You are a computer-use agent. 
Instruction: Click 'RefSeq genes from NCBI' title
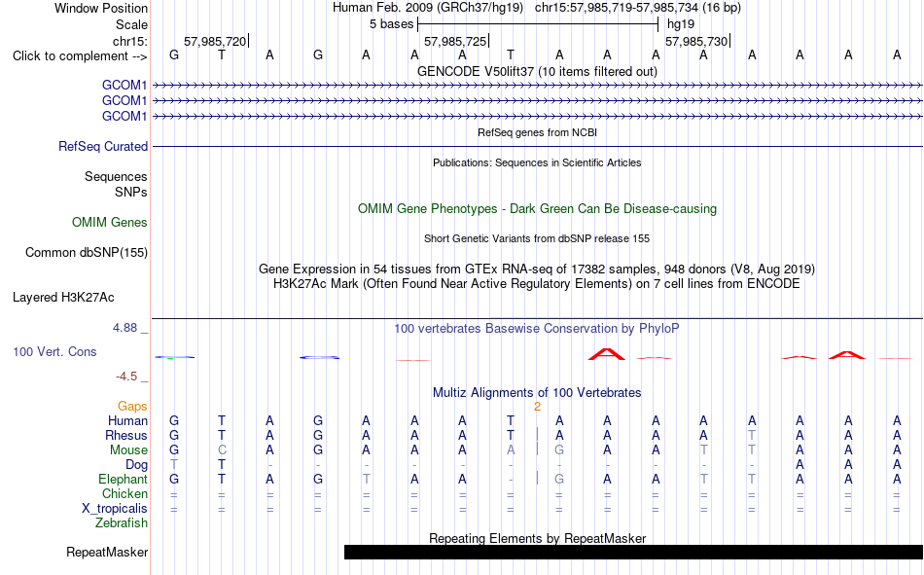tap(537, 132)
